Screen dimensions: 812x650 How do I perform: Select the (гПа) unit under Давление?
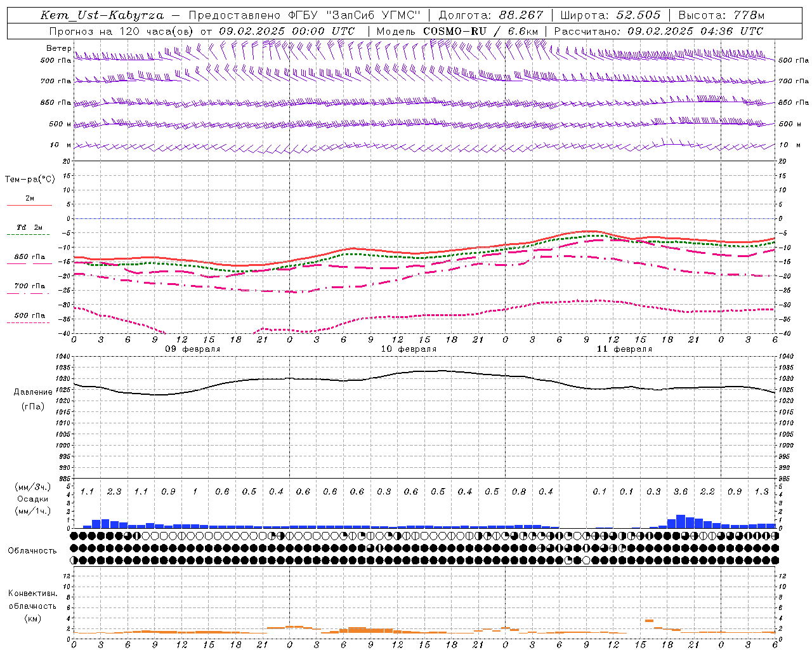[33, 406]
